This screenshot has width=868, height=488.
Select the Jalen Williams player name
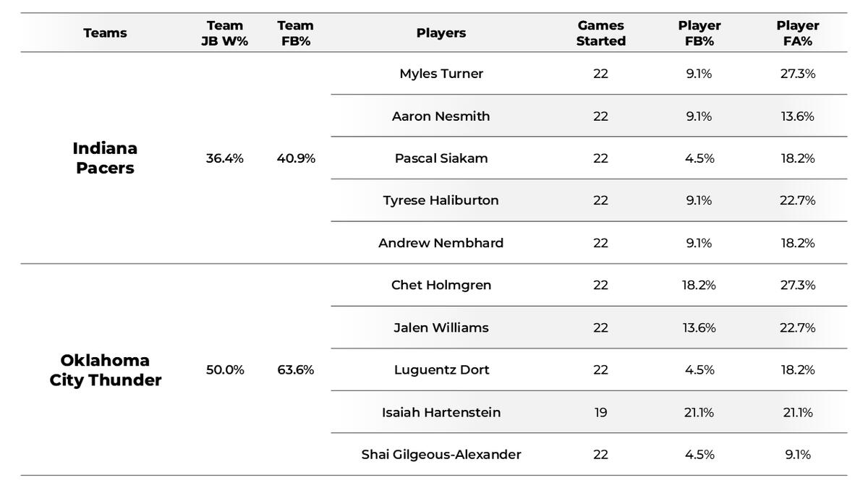[441, 328]
